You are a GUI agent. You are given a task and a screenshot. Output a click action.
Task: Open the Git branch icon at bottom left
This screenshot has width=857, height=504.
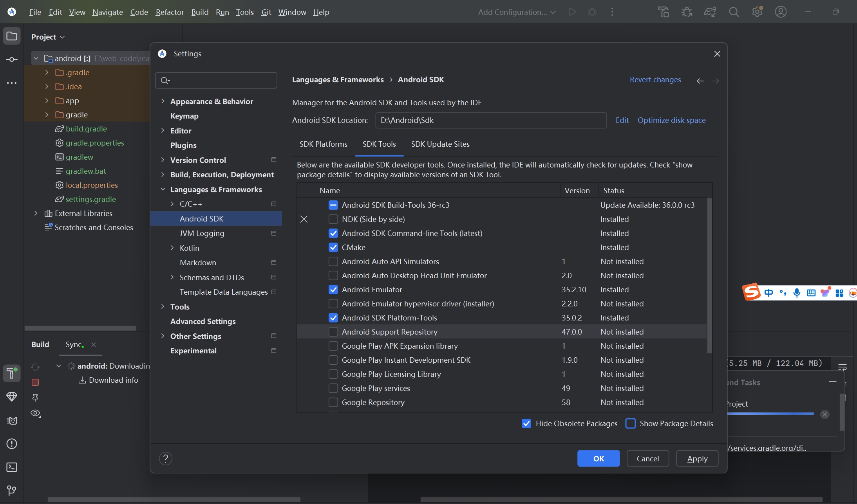pos(12,490)
